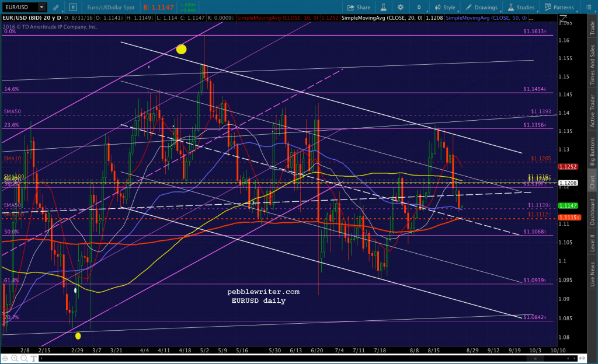Select the text tool T icon
Viewport: 598px width, 364px height.
(x=33, y=358)
